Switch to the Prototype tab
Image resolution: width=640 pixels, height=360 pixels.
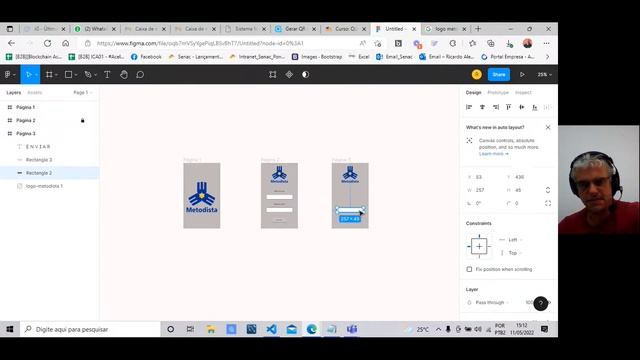coord(498,93)
